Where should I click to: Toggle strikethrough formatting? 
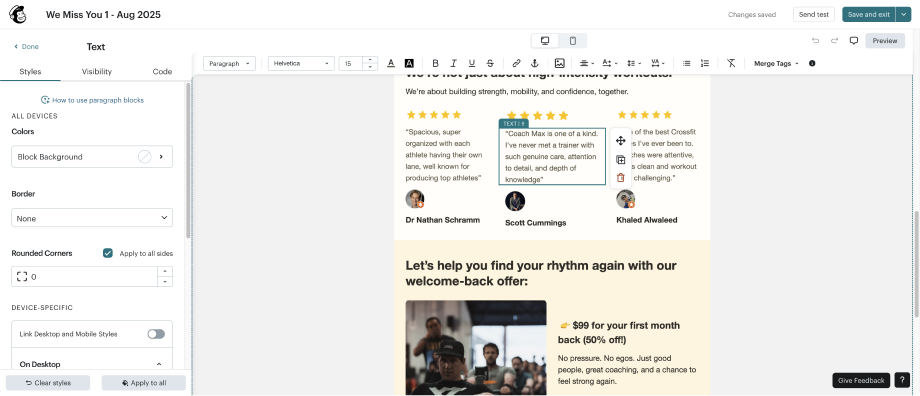click(x=490, y=63)
